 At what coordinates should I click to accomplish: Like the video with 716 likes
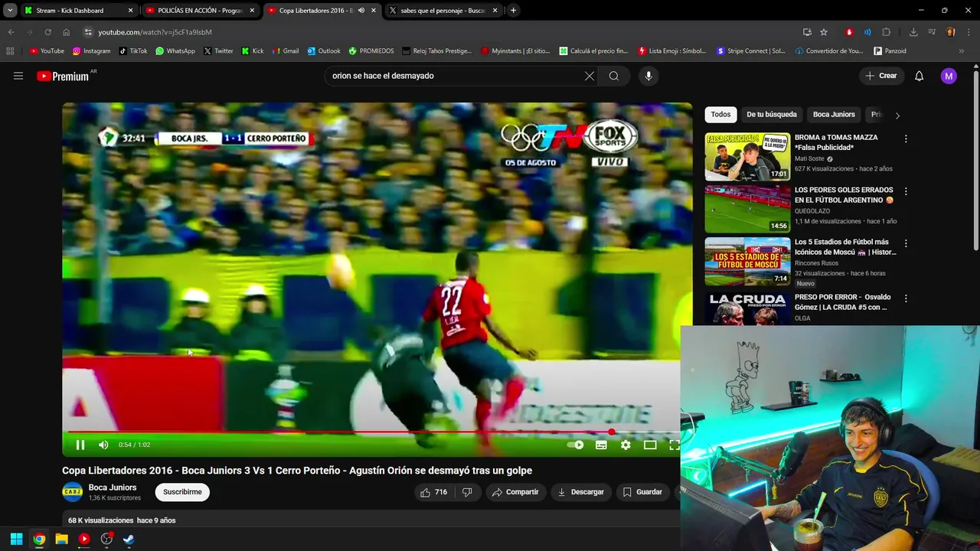click(x=433, y=492)
